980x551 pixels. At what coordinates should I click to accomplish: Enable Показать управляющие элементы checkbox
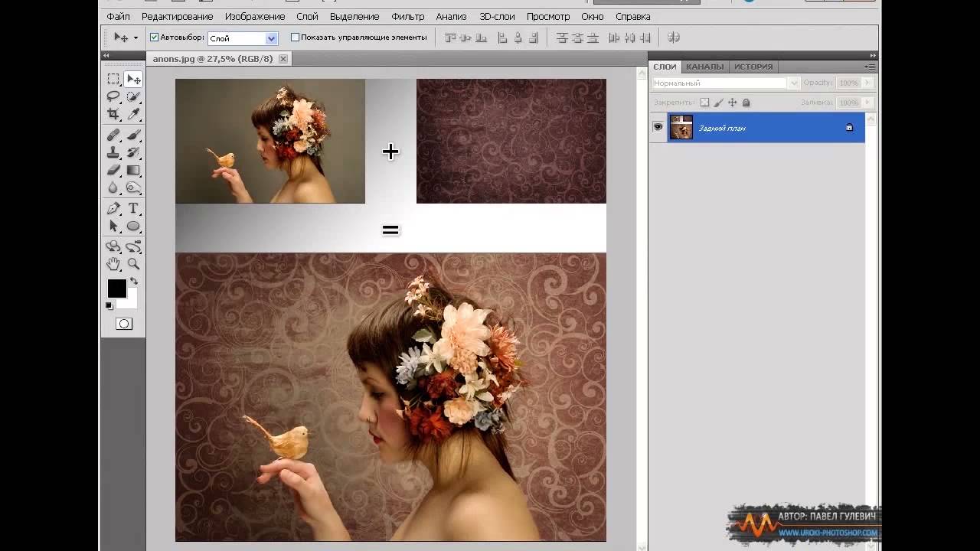tap(295, 37)
